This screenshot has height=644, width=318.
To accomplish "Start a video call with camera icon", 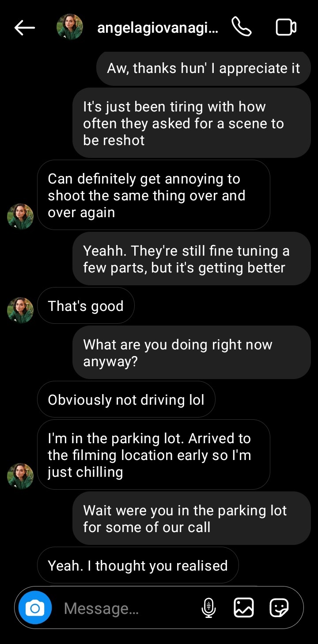I will point(286,27).
